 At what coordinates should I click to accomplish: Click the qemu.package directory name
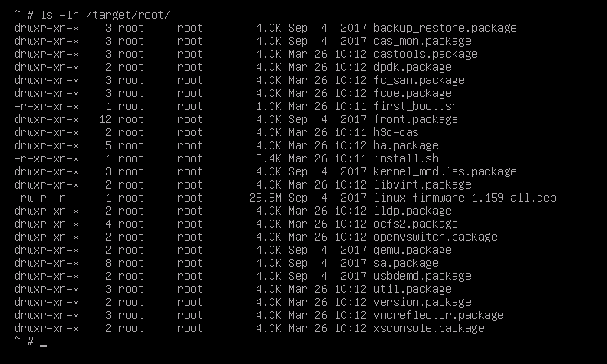click(x=413, y=251)
